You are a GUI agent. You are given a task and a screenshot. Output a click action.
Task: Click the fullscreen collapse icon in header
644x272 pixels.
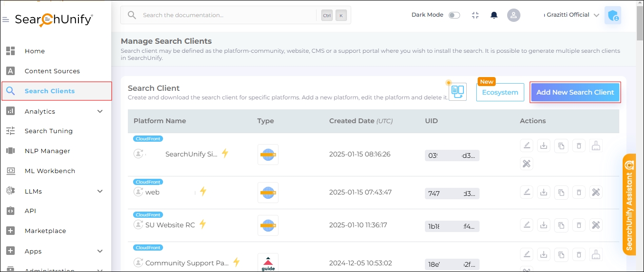(x=475, y=15)
